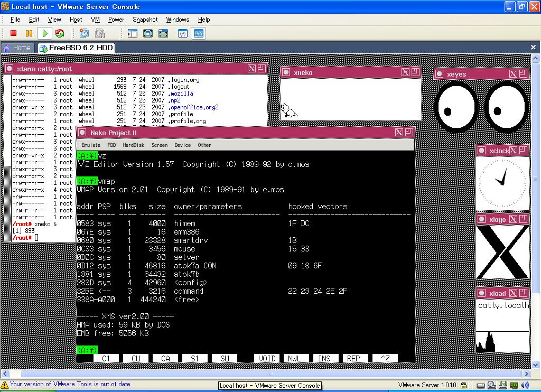The image size is (541, 392).
Task: Click the xeyes window menu circle button
Action: [x=439, y=73]
